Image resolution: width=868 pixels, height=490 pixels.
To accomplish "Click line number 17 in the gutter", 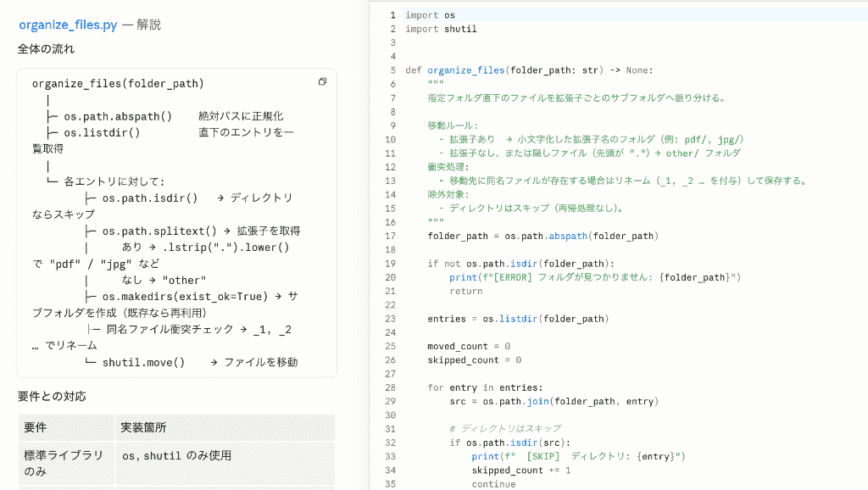I will point(390,236).
